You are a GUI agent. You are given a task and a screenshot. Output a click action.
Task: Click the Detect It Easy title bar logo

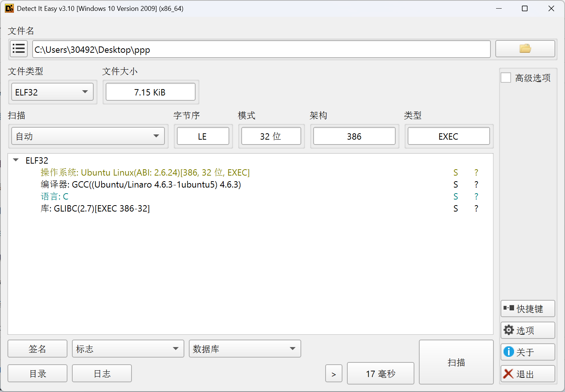point(9,8)
